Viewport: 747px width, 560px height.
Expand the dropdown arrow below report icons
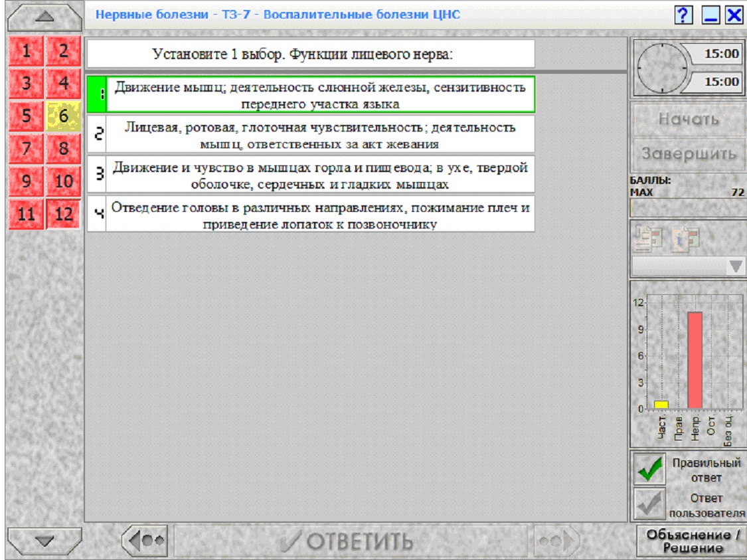pyautogui.click(x=735, y=266)
